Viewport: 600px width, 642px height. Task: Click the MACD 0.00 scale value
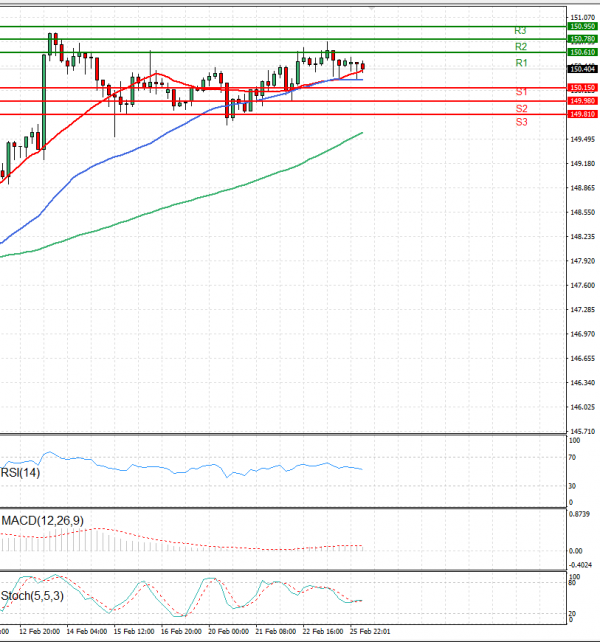point(576,551)
